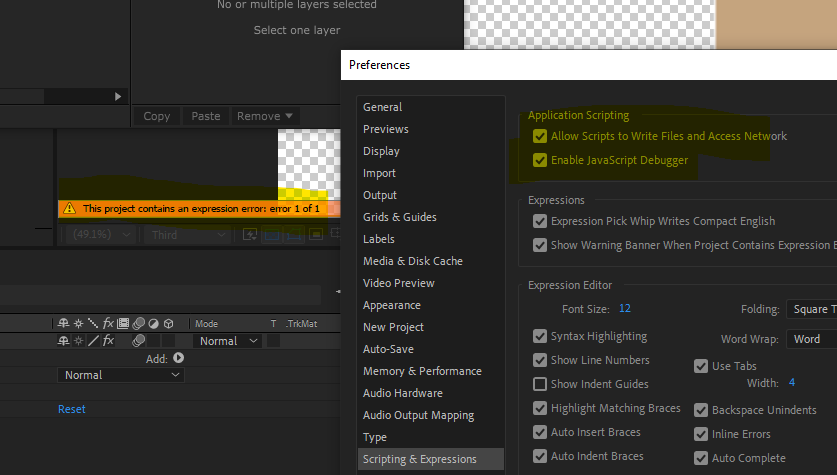Click the Effects fx column header icon

pos(108,323)
